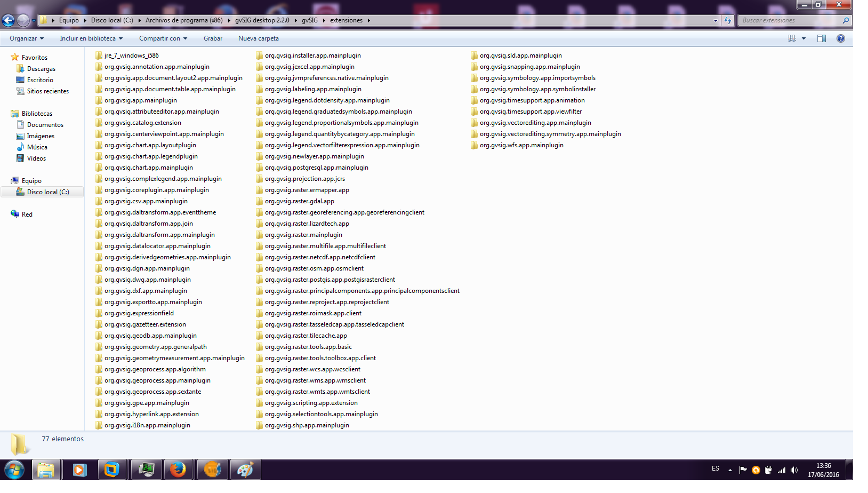Click the Grabar button
The width and height of the screenshot is (868, 493).
coord(213,38)
